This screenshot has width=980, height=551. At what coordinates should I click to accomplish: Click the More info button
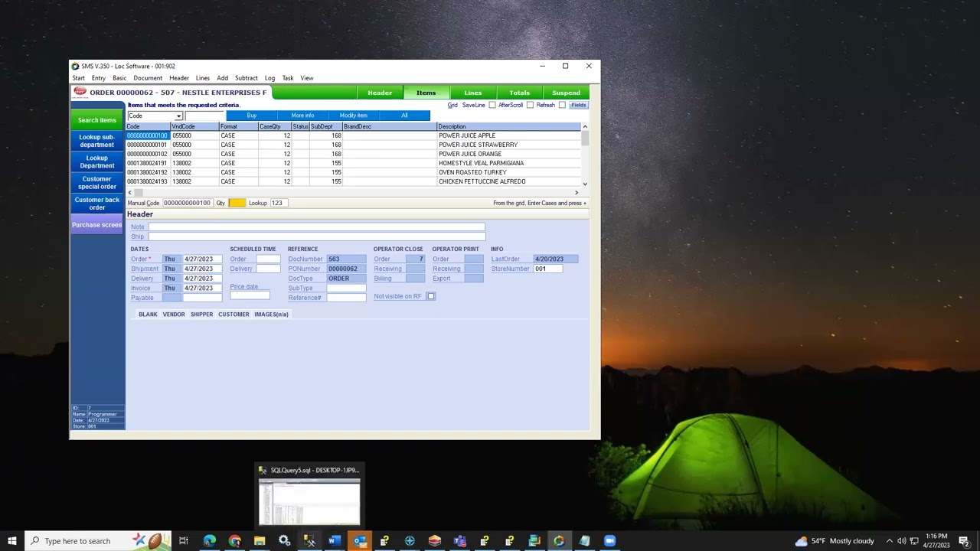point(302,116)
